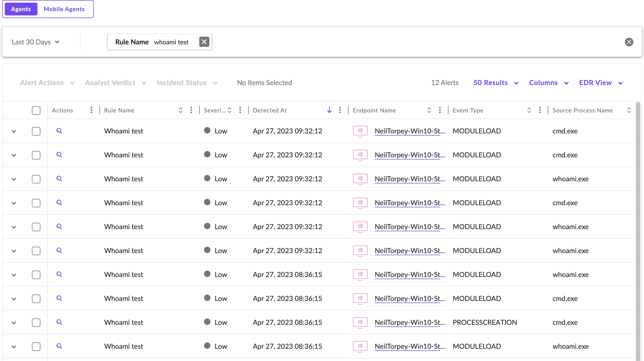Remove the Rule Name whoami test filter

(204, 42)
